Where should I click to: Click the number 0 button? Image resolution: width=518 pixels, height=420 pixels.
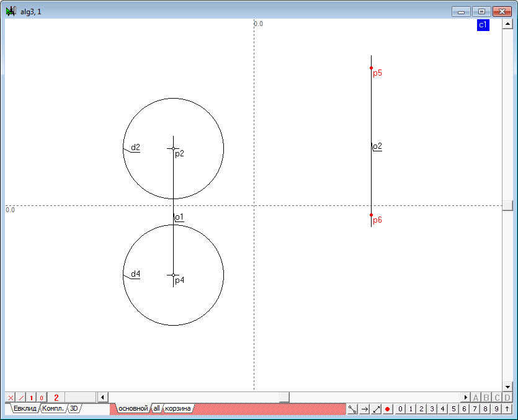tap(400, 409)
